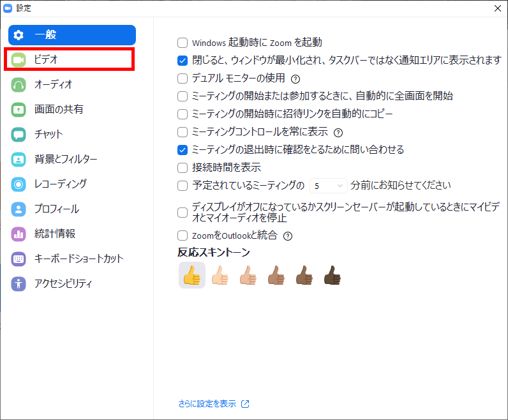Open the オーディオ settings tab
Viewport: 508px width, 420px height.
pos(72,85)
